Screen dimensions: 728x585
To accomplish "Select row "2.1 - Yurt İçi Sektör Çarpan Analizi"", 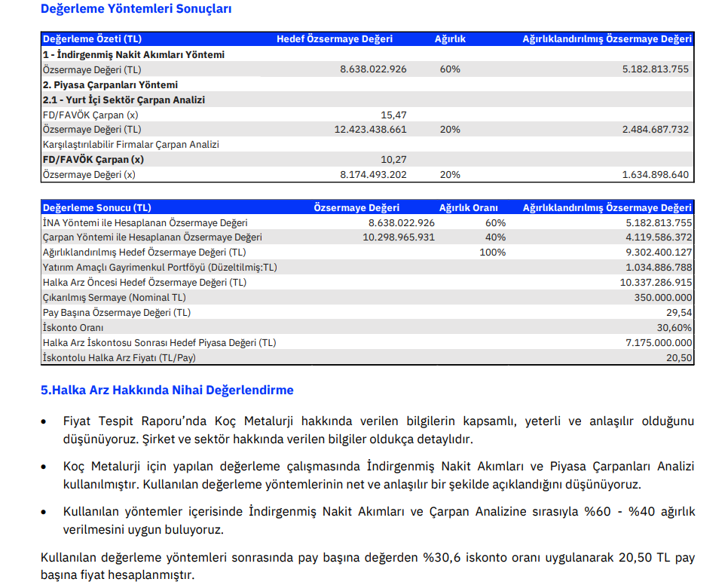I will [x=367, y=100].
